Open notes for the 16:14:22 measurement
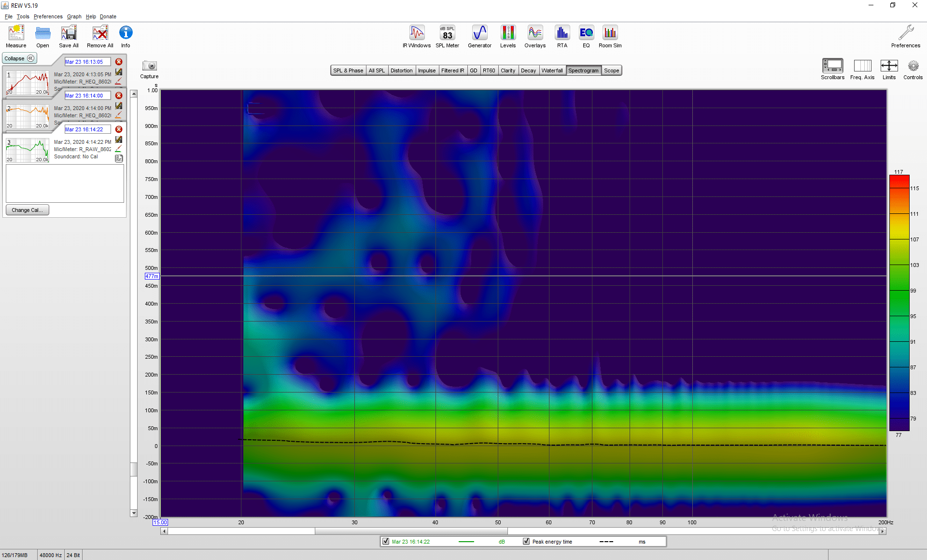This screenshot has width=927, height=560. pyautogui.click(x=119, y=158)
